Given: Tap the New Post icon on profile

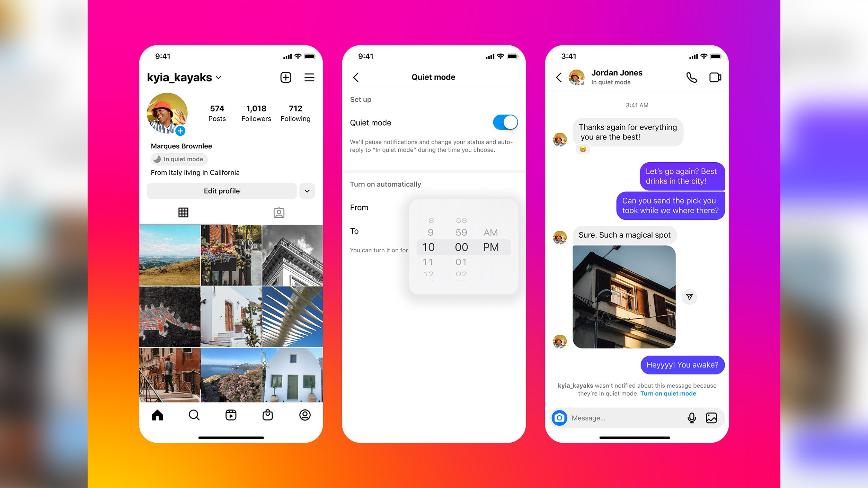Looking at the screenshot, I should point(286,77).
